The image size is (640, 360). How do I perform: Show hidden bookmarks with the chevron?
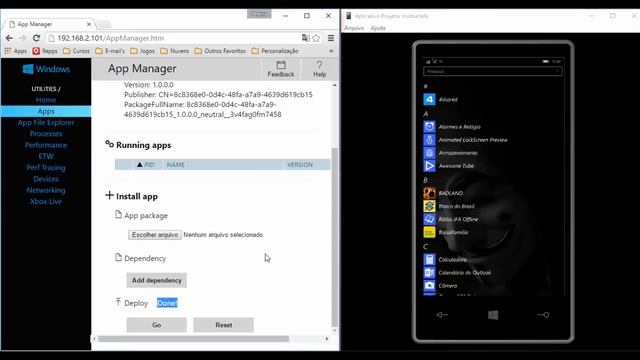click(x=331, y=51)
